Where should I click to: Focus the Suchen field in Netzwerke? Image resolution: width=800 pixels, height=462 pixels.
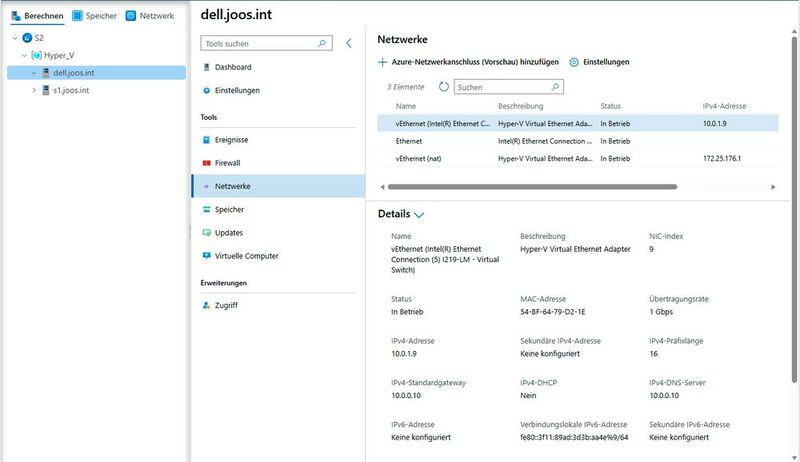click(509, 87)
